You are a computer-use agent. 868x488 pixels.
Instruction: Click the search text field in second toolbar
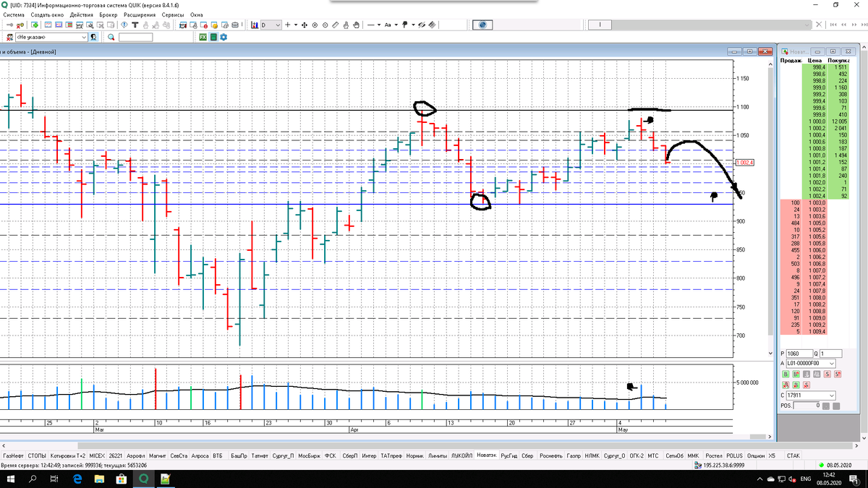(x=135, y=37)
